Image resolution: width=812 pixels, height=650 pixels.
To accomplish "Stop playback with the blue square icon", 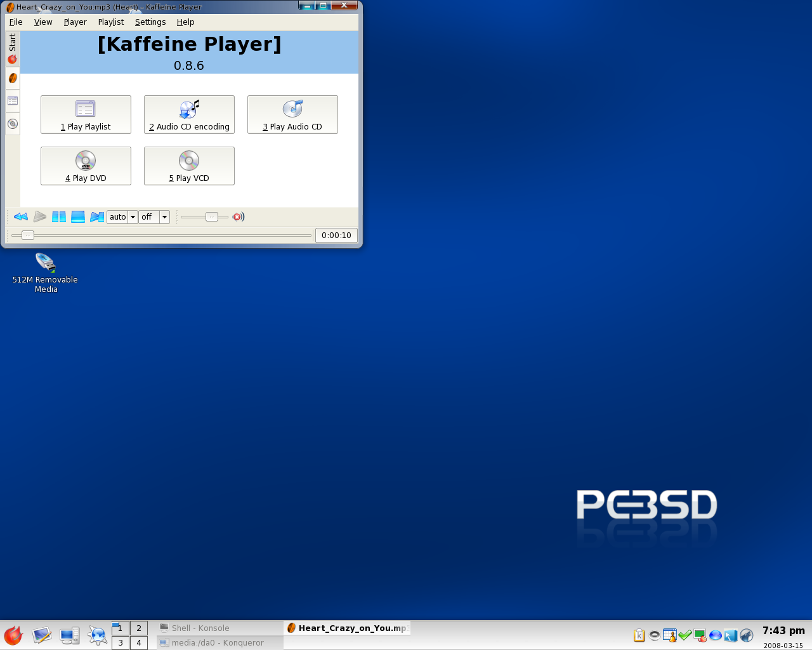I will coord(78,217).
